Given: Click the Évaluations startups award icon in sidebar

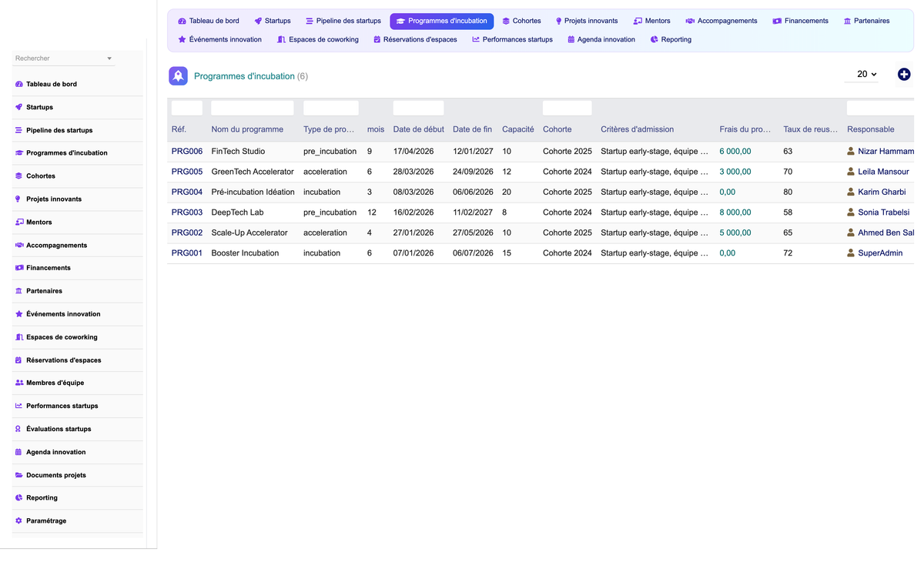Looking at the screenshot, I should (19, 429).
